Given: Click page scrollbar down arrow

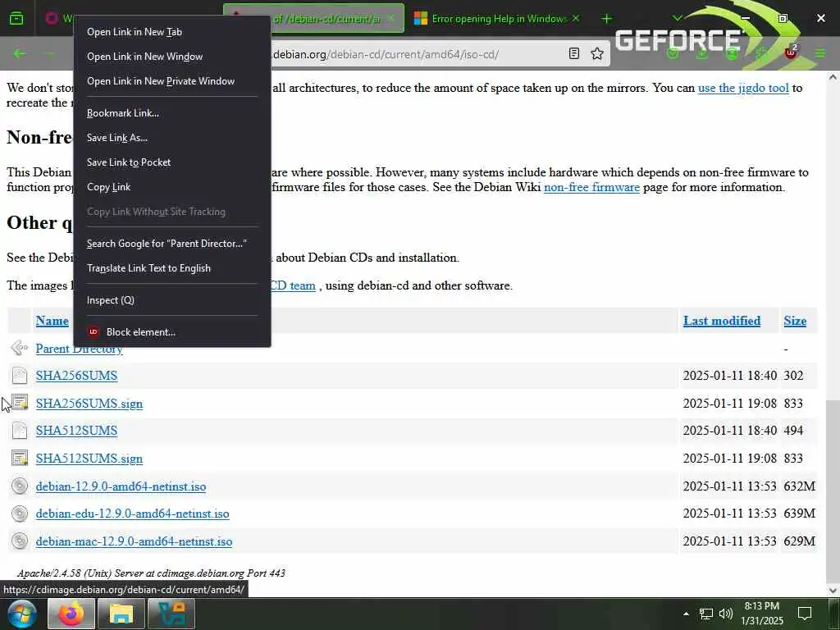Looking at the screenshot, I should (x=833, y=591).
